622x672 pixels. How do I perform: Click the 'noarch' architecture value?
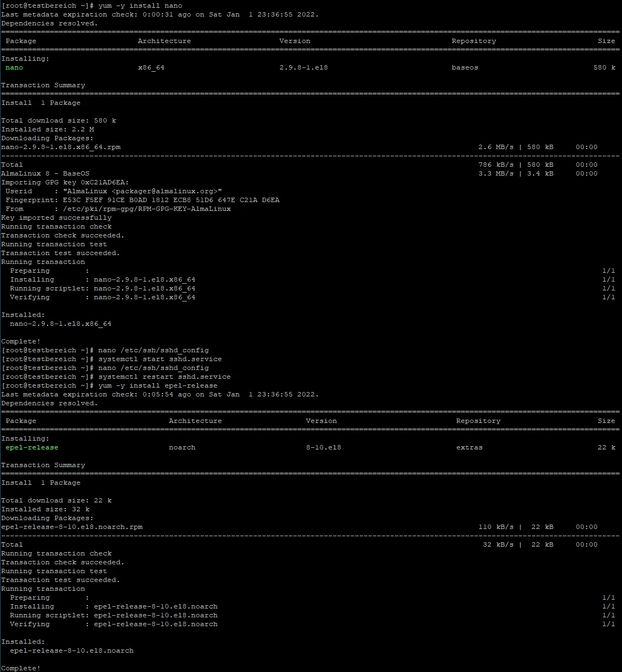click(x=182, y=447)
